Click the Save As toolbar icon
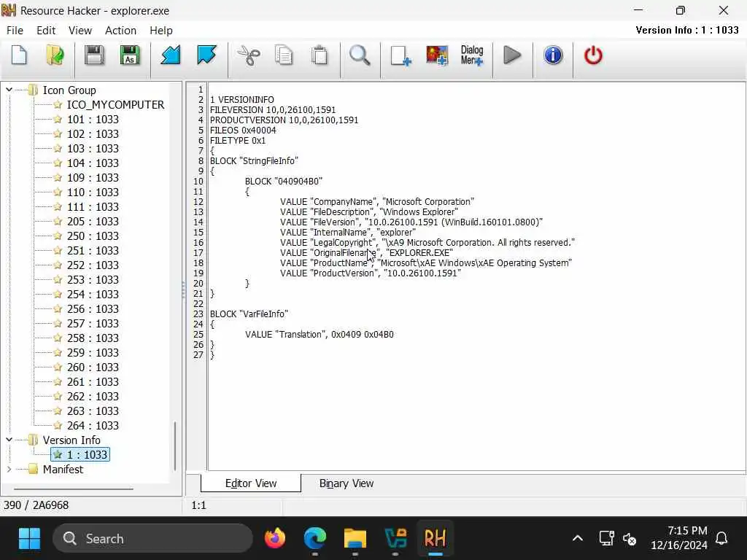The height and width of the screenshot is (560, 747). pos(130,55)
